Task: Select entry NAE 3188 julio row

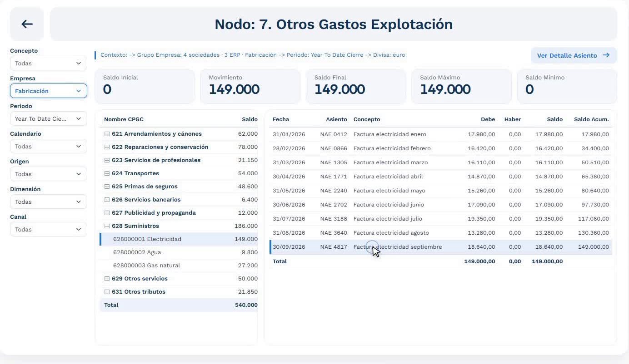Action: click(440, 219)
